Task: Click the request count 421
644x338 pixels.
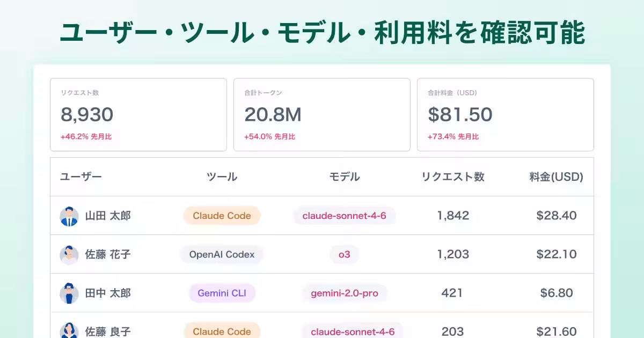Action: [452, 293]
